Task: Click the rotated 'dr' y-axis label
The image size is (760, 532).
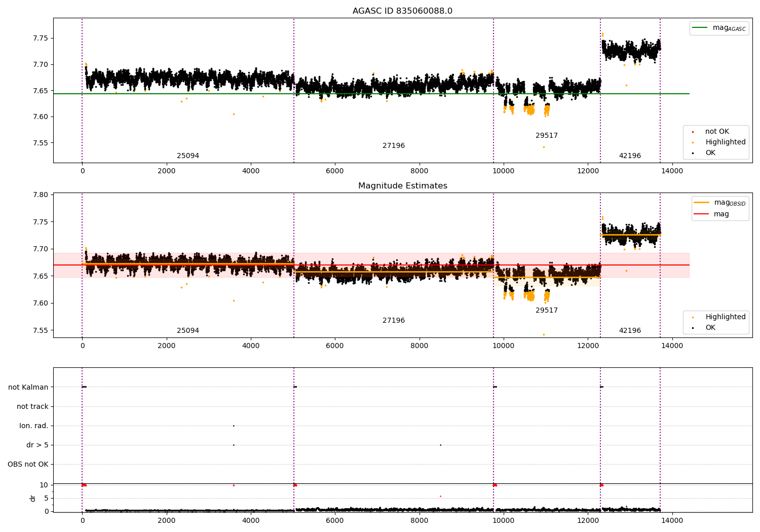Action: pos(33,498)
